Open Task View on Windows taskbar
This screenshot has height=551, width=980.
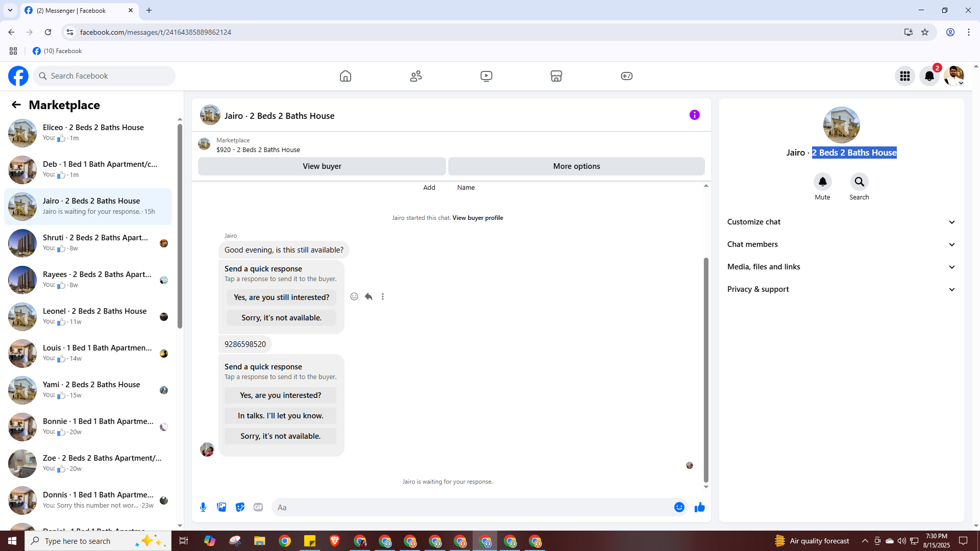point(184,541)
